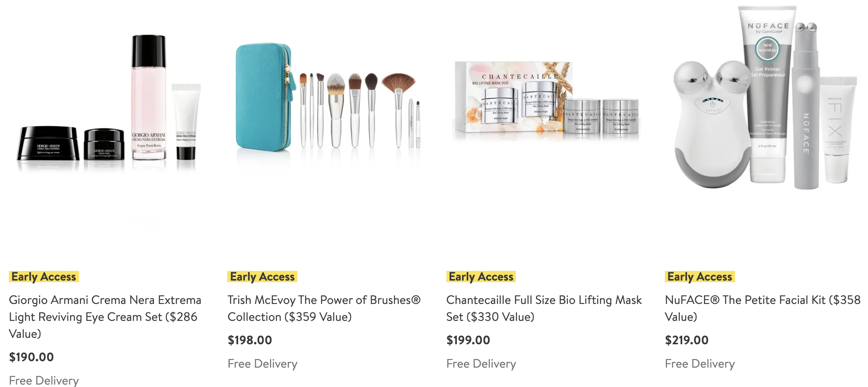Click Giorgio Armani Crema Nera Extrema product title
Screen dimensions: 868x387
tap(105, 317)
